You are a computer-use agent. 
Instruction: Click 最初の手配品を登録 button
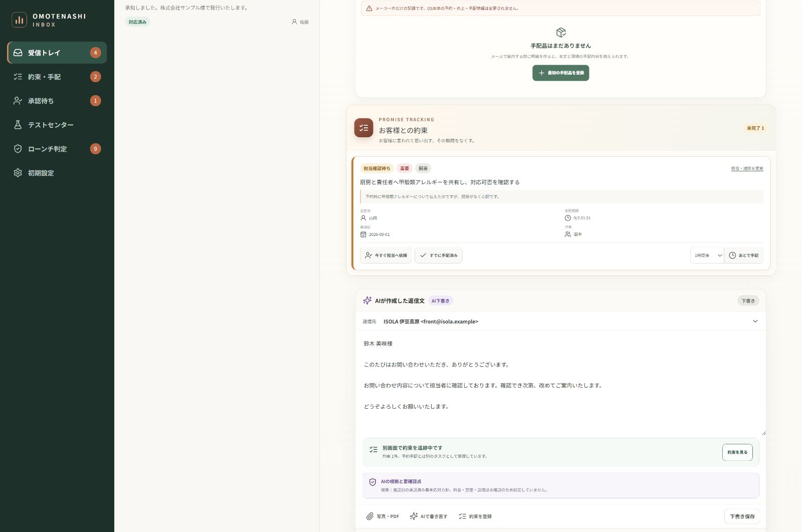click(x=560, y=73)
